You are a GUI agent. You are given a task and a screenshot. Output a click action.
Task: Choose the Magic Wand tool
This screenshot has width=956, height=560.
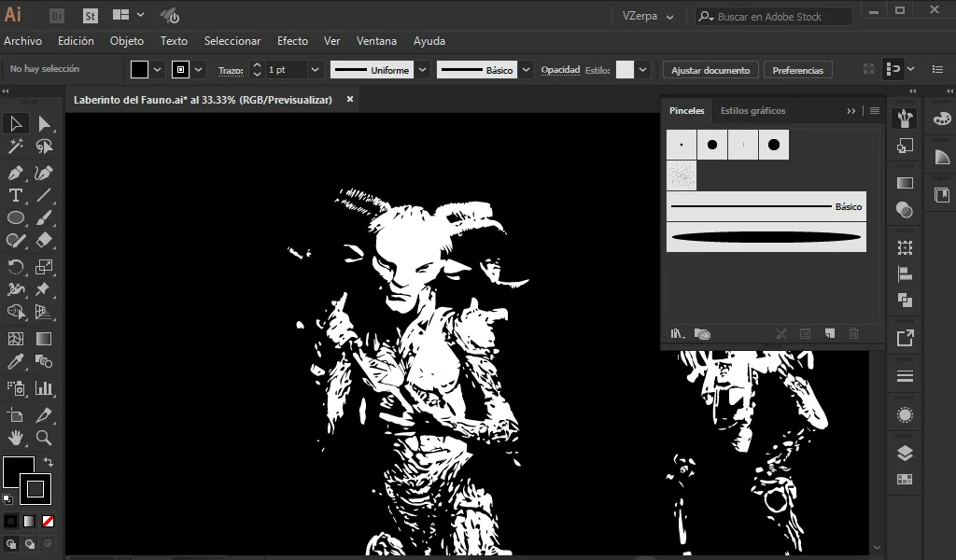tap(16, 147)
